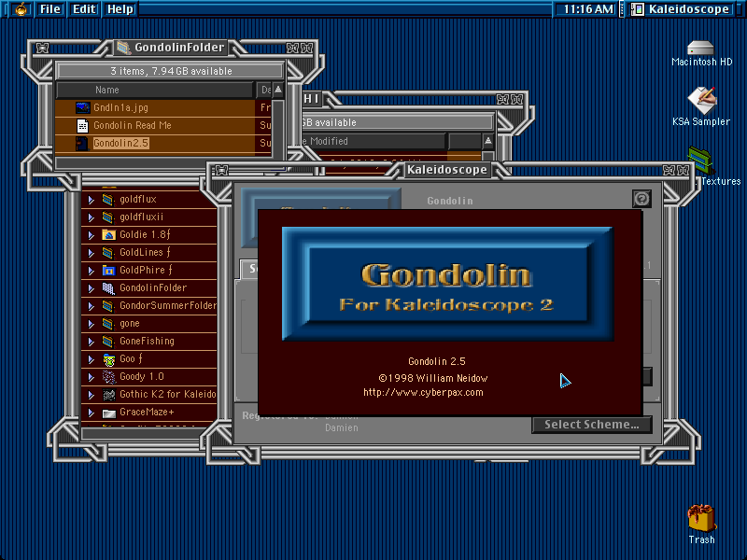Click the GoneFishing folder name
Image resolution: width=747 pixels, height=560 pixels.
tap(147, 342)
